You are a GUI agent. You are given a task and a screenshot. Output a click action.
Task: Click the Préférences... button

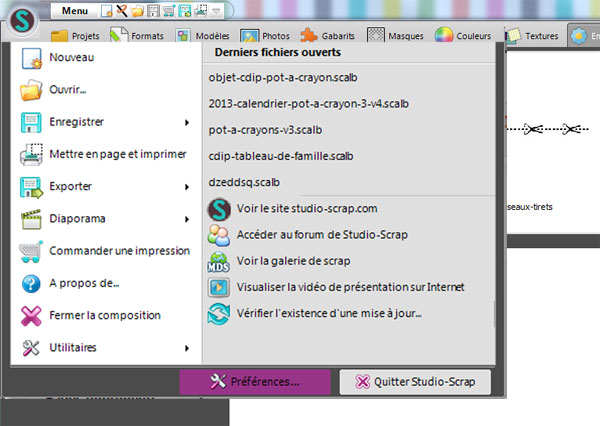click(x=255, y=382)
